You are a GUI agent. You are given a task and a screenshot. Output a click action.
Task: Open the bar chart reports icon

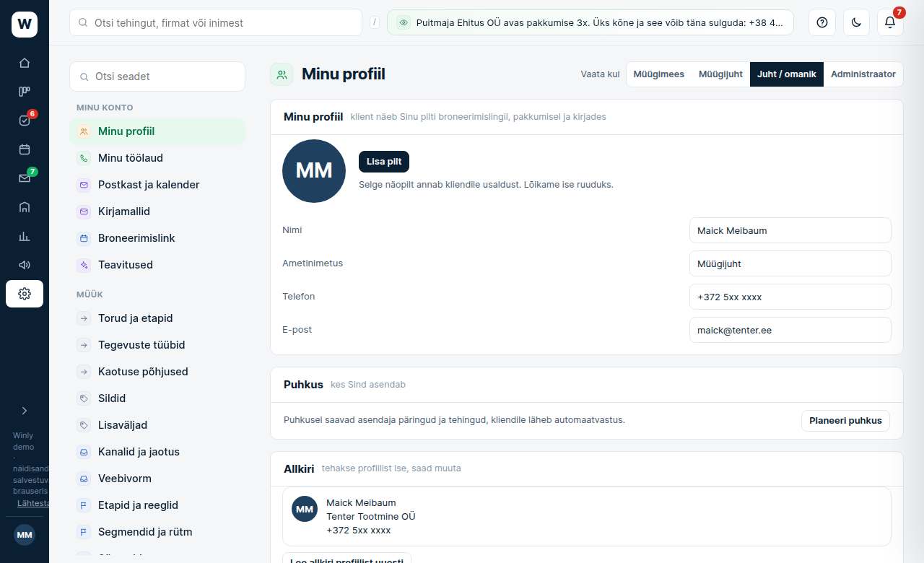[x=25, y=236]
